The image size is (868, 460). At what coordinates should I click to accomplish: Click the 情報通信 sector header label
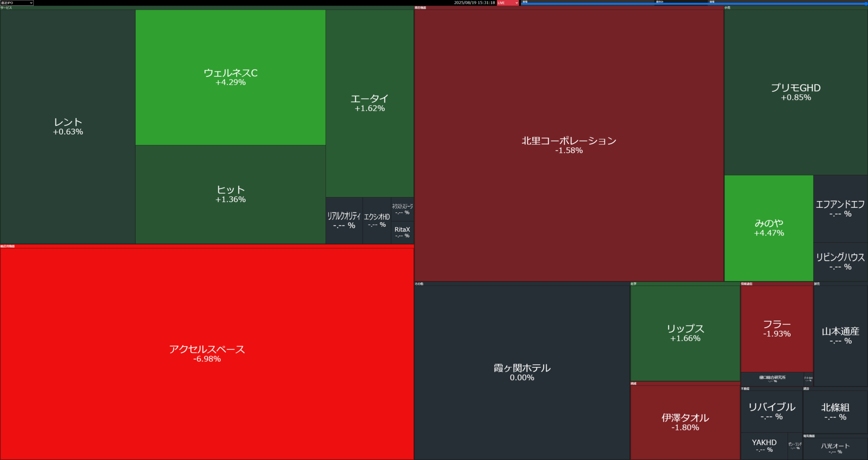click(747, 284)
